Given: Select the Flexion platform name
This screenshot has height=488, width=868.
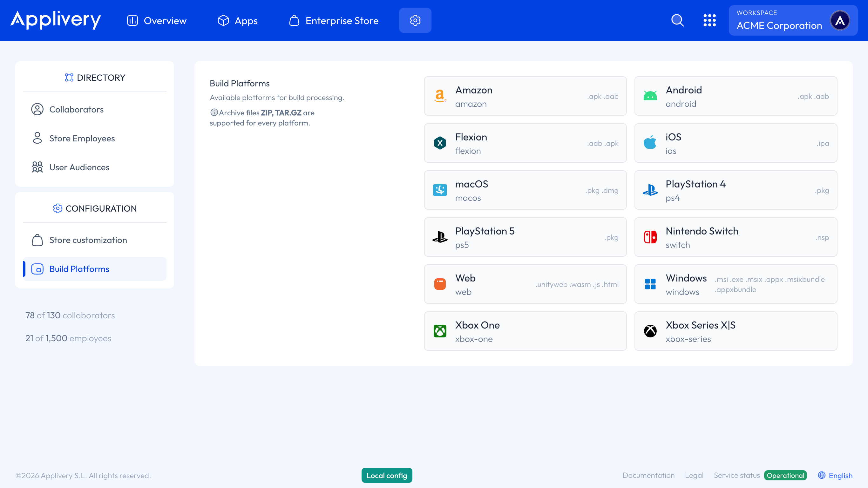Looking at the screenshot, I should click(471, 137).
